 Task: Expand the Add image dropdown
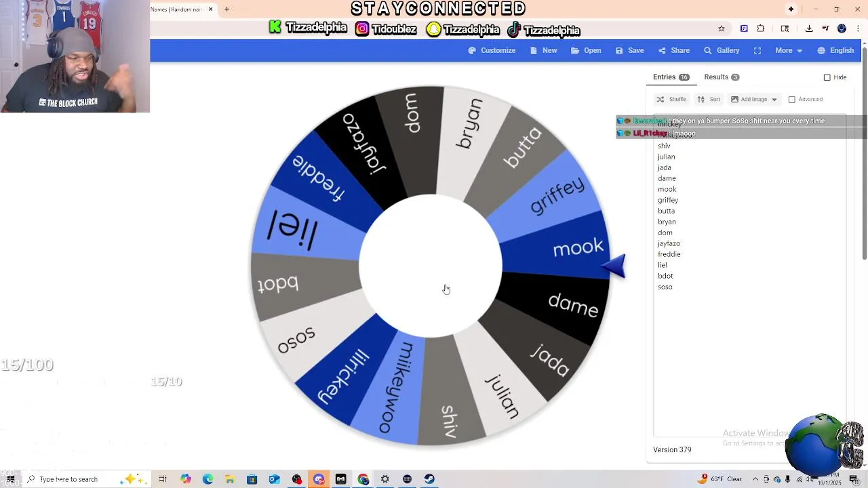[x=753, y=99]
